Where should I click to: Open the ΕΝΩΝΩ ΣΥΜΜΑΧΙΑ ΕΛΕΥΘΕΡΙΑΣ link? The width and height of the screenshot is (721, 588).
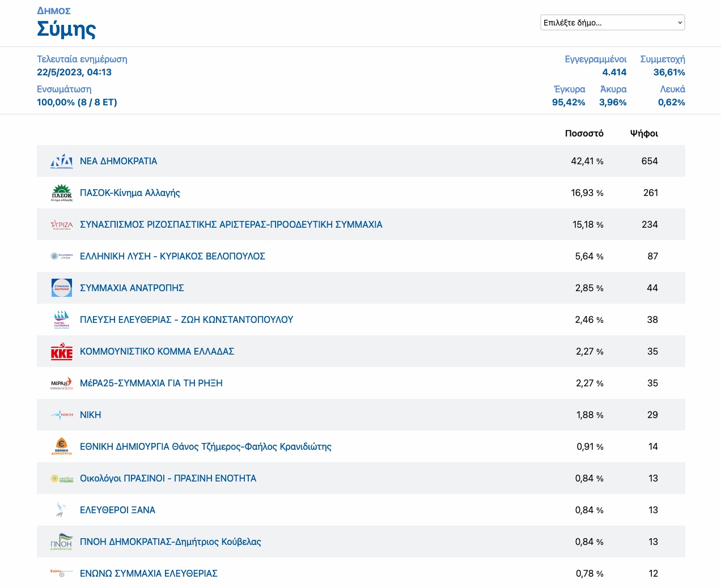coord(149,573)
